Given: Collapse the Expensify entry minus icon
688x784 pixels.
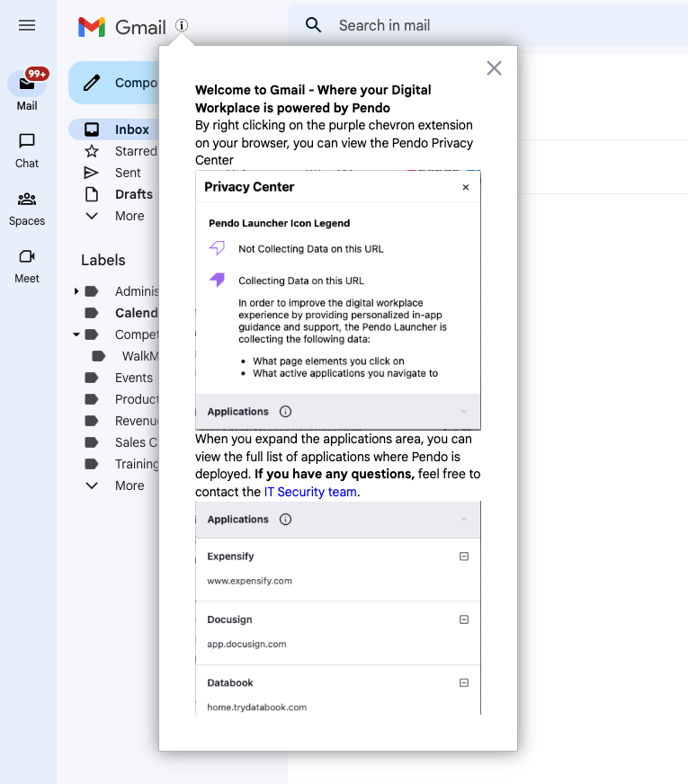Looking at the screenshot, I should tap(464, 557).
